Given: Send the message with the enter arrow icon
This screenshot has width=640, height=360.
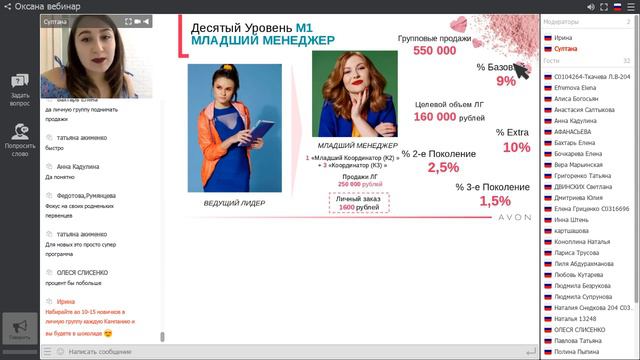Looking at the screenshot, I should (x=531, y=351).
